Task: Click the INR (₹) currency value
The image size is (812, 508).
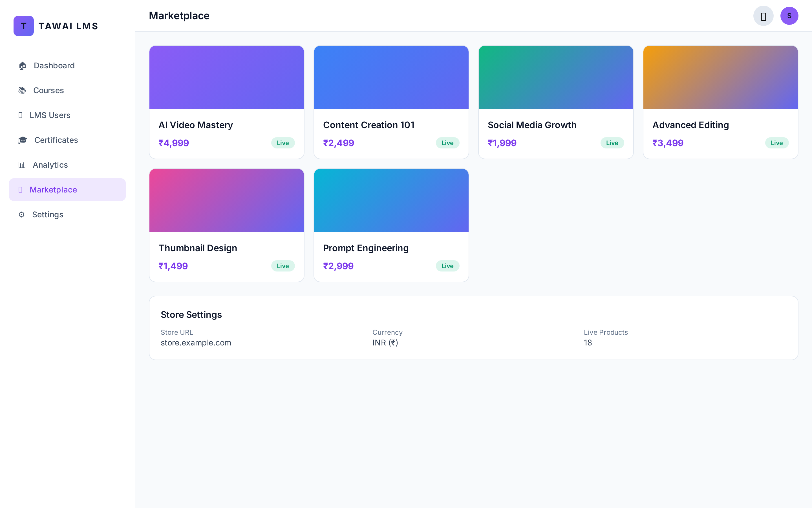Action: (385, 343)
